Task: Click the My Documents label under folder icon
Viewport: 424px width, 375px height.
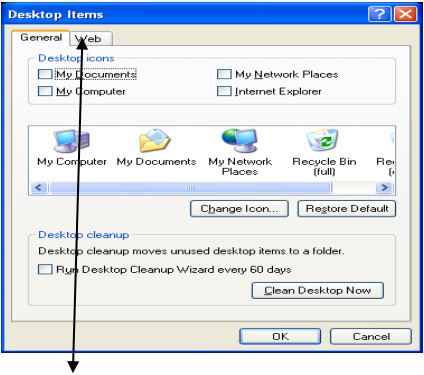Action: [156, 162]
